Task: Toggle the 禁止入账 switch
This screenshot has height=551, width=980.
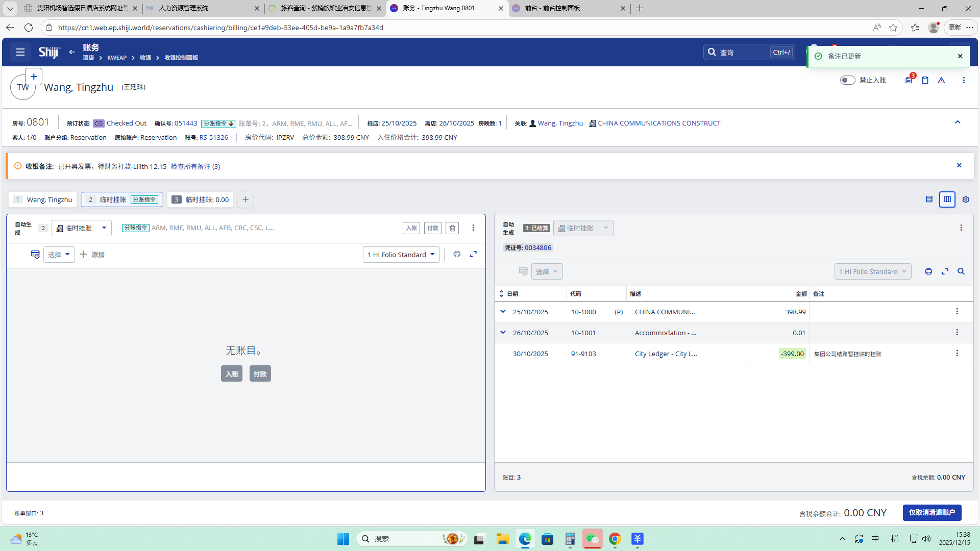Action: coord(847,80)
